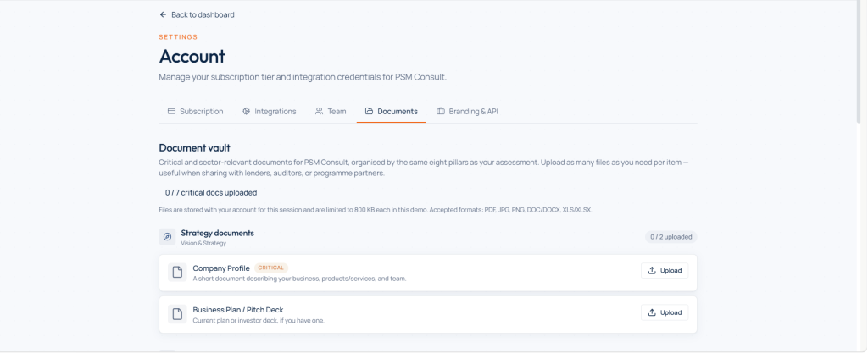The image size is (868, 353).
Task: Click the page vertical scrollbar
Action: [859, 62]
